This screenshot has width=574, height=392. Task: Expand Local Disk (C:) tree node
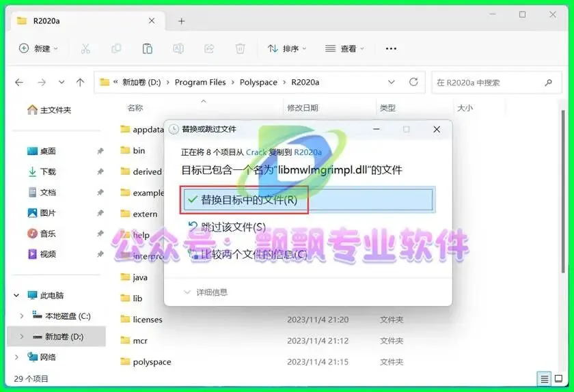[22, 316]
